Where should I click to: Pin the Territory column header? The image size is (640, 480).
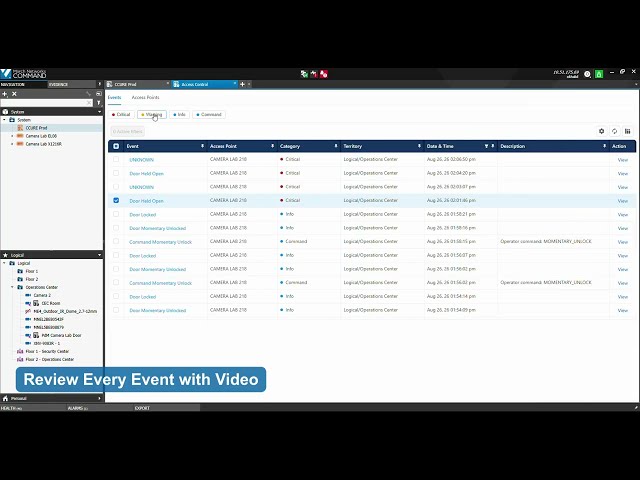click(x=419, y=146)
